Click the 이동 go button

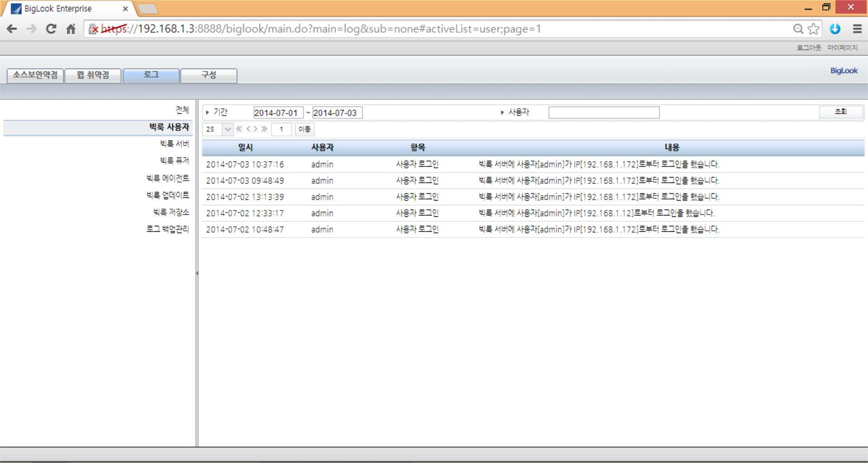point(304,129)
